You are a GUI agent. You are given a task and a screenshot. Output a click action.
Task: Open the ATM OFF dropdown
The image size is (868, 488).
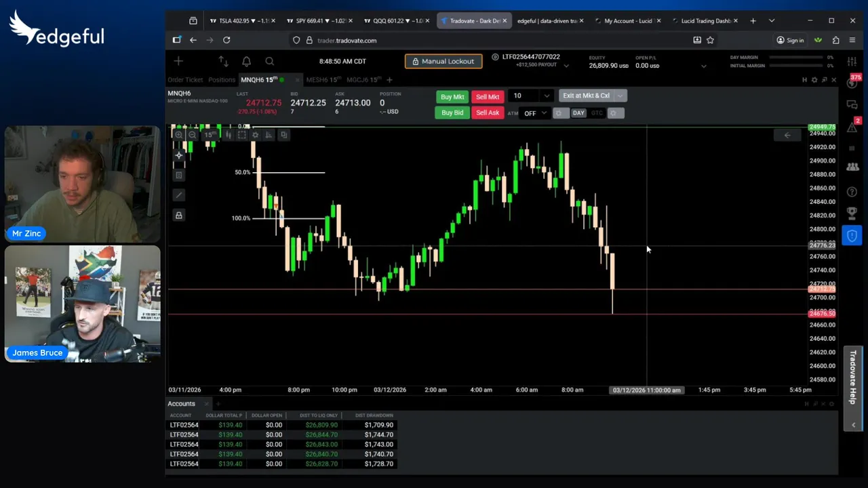[534, 113]
